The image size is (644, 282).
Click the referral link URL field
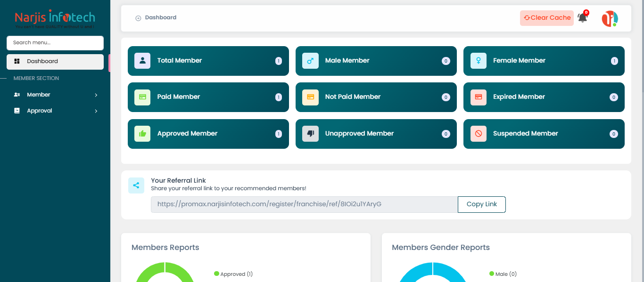pyautogui.click(x=305, y=204)
